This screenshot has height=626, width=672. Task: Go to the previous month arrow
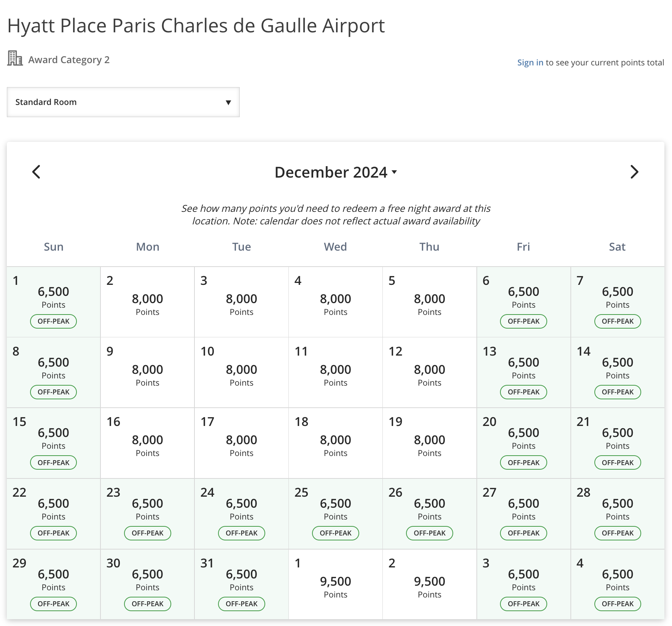point(37,172)
